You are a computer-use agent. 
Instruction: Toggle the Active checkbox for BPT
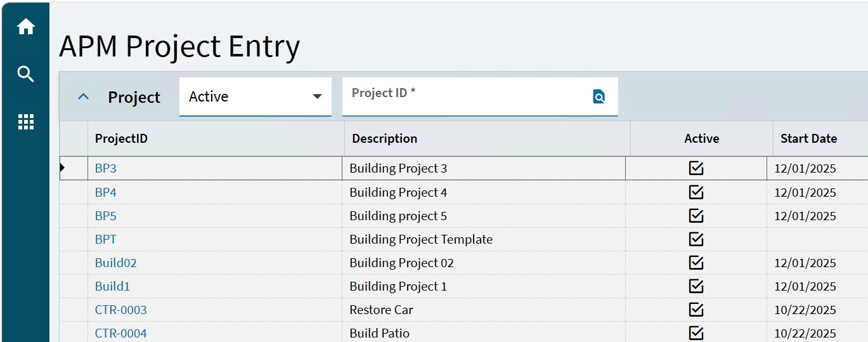(x=696, y=239)
